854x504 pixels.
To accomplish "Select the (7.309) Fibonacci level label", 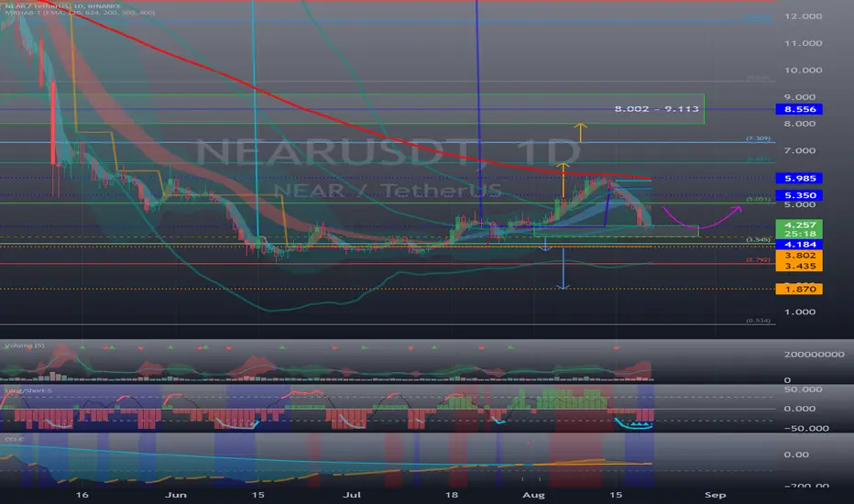I will (758, 138).
